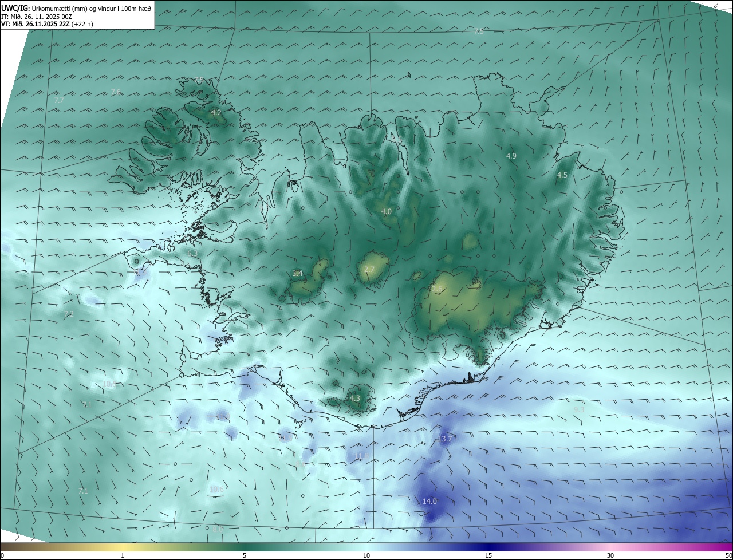Click the 11.8 value label offshore
The width and height of the screenshot is (733, 560).
(x=361, y=456)
